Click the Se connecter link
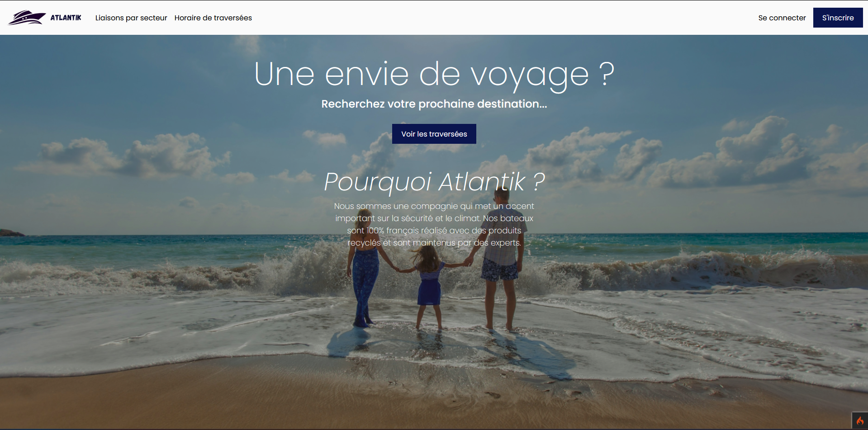Viewport: 868px width, 430px height. (782, 18)
